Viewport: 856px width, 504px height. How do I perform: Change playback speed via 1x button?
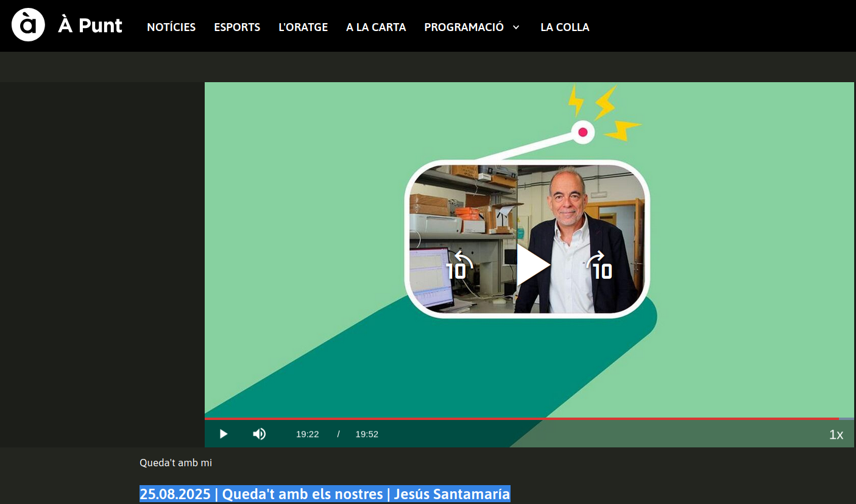click(836, 435)
